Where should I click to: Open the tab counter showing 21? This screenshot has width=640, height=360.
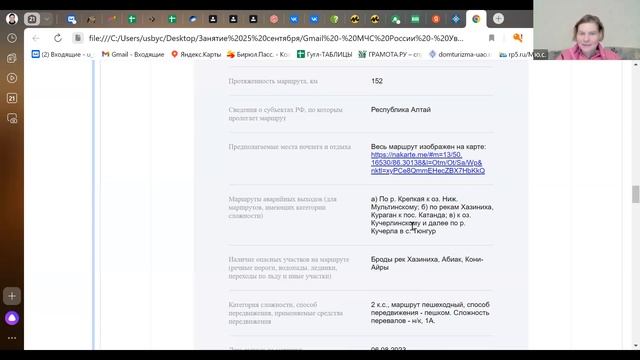coord(32,19)
